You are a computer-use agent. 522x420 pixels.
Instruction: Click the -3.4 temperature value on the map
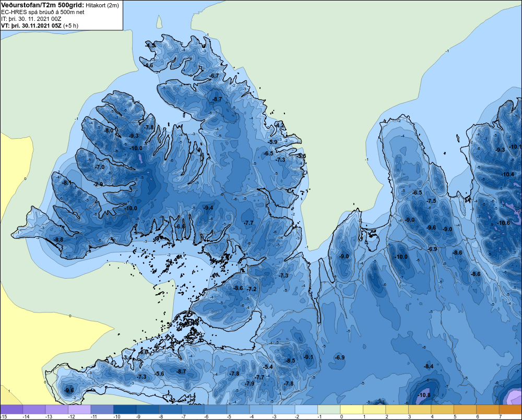(128, 358)
